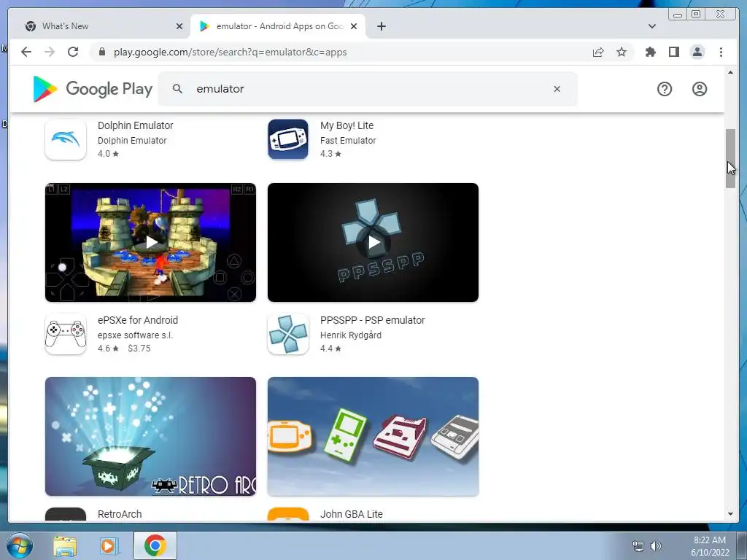Click the search magnifier icon
The width and height of the screenshot is (747, 560).
click(177, 88)
